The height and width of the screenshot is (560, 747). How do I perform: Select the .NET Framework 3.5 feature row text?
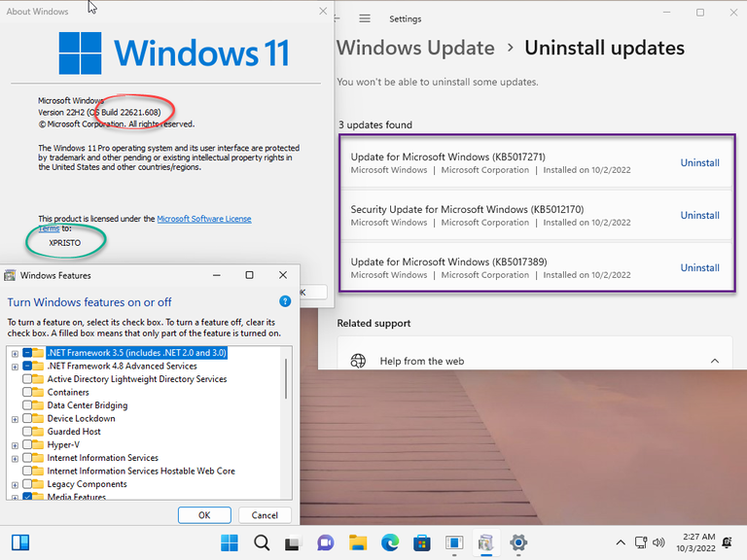137,353
